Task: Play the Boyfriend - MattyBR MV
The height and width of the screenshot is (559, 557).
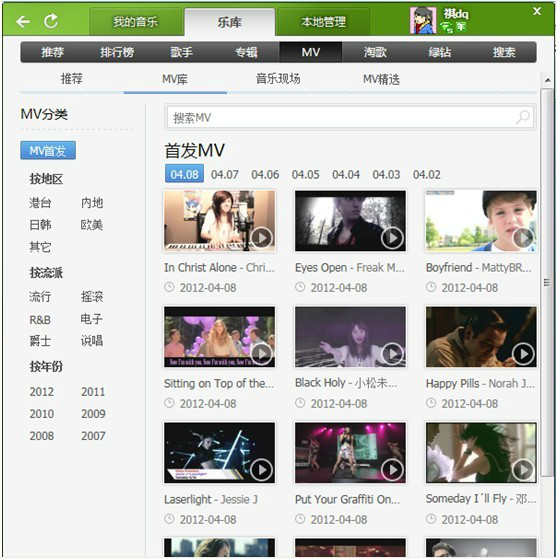Action: 523,238
